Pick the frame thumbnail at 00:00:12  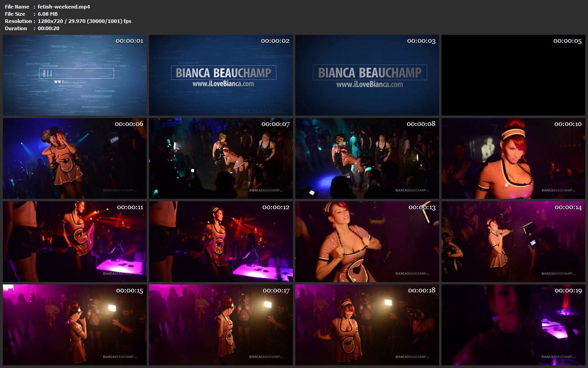coord(221,242)
